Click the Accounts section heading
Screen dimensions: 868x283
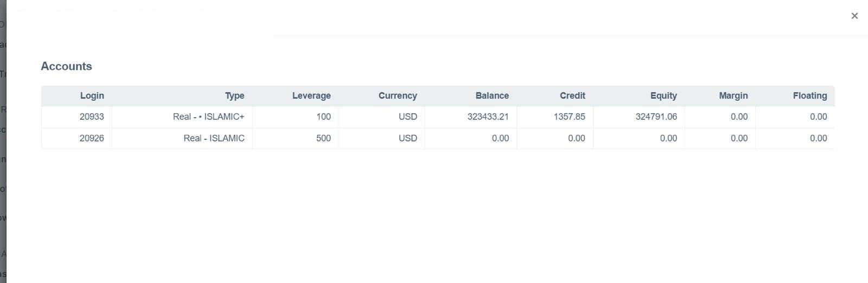(x=66, y=66)
